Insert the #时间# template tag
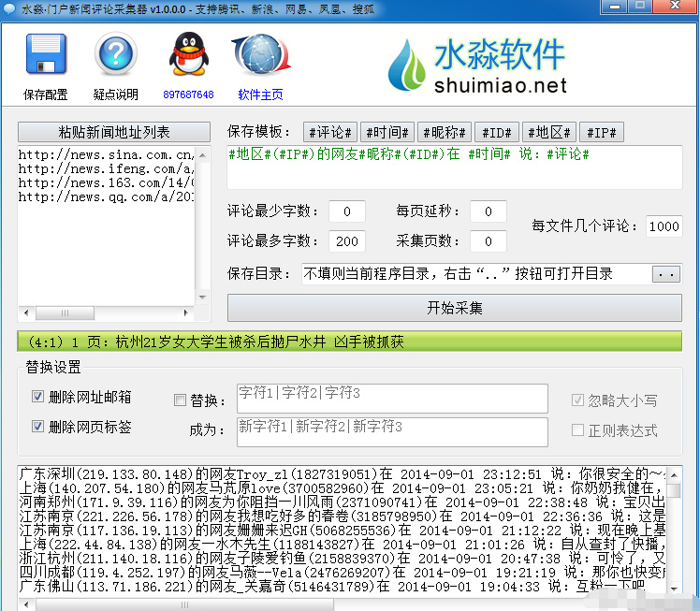Viewport: 700px width, 611px height. click(386, 133)
